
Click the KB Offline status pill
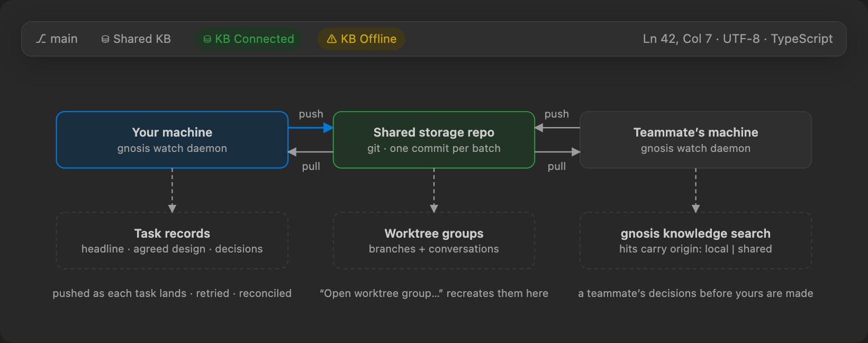click(361, 39)
